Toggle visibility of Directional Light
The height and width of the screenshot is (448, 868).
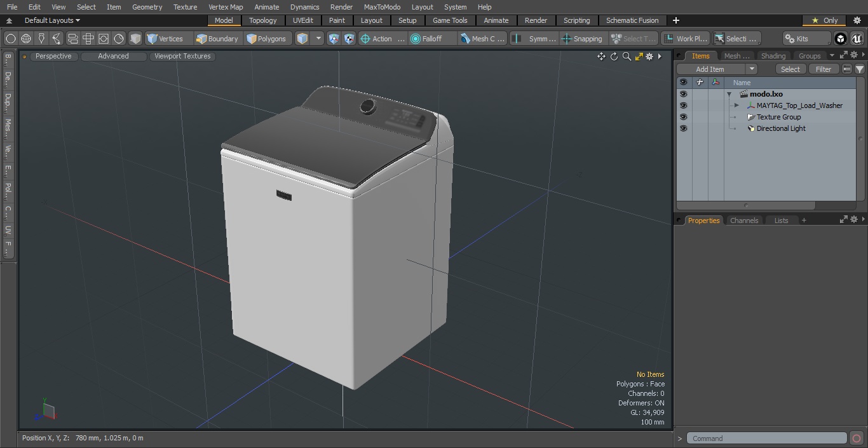coord(683,128)
